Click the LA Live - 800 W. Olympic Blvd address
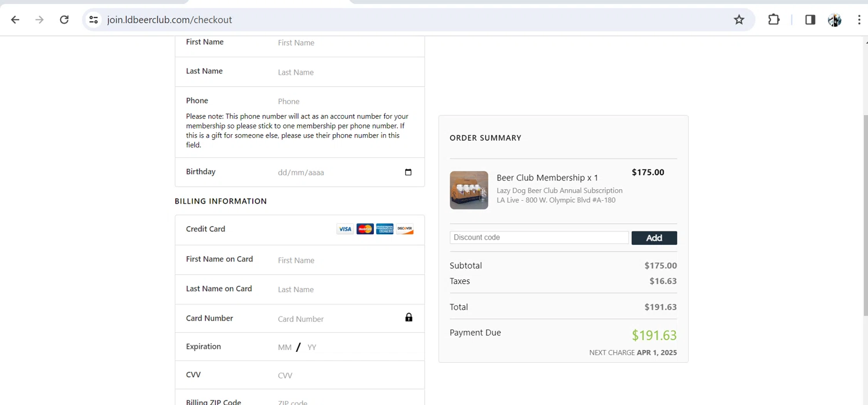The width and height of the screenshot is (868, 405). (556, 200)
